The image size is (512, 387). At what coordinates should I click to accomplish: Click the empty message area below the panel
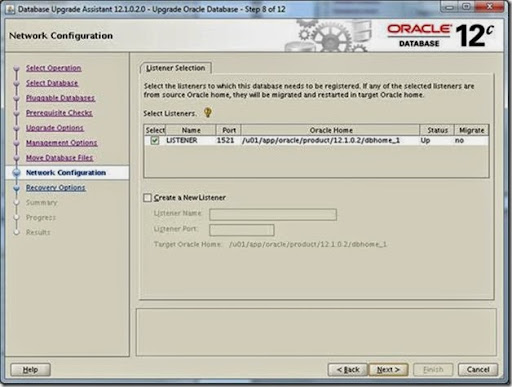[316, 332]
